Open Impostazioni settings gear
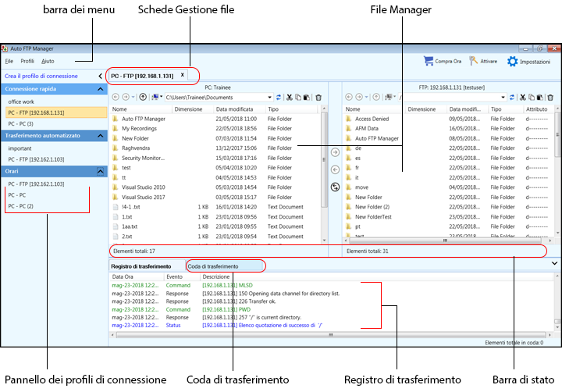562x392 pixels. [x=512, y=61]
